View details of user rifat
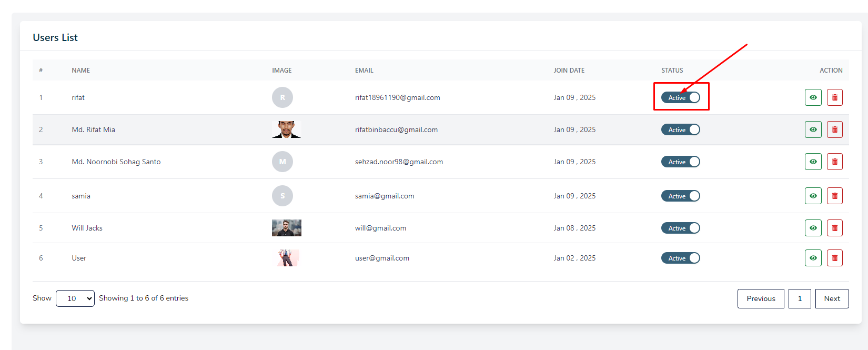The image size is (868, 350). (x=813, y=97)
